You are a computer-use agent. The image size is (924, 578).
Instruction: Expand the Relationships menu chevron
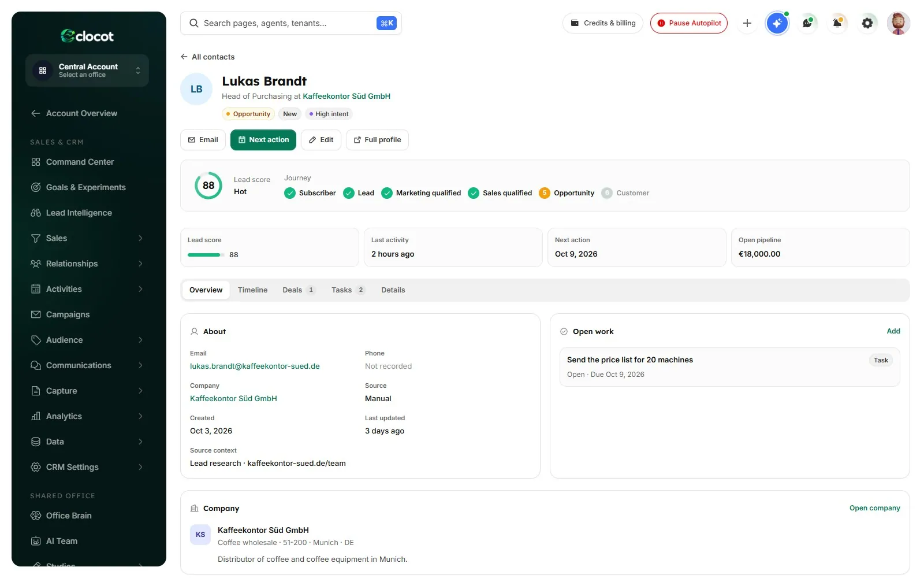click(140, 264)
